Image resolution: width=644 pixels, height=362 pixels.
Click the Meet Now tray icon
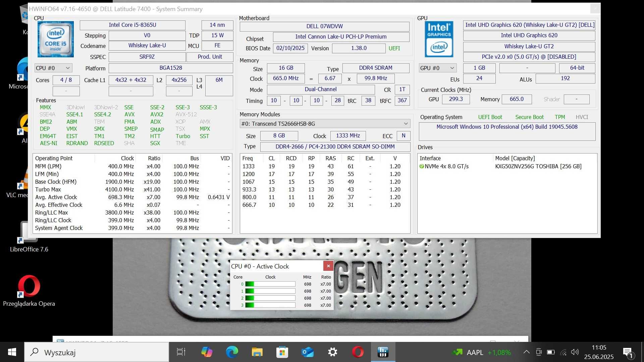[539, 352]
